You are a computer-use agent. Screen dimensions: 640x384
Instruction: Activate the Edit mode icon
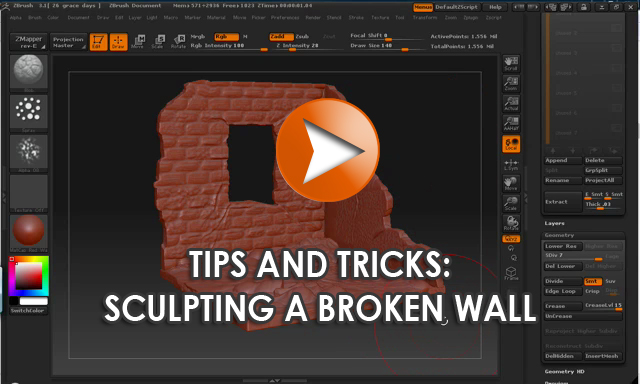click(98, 42)
